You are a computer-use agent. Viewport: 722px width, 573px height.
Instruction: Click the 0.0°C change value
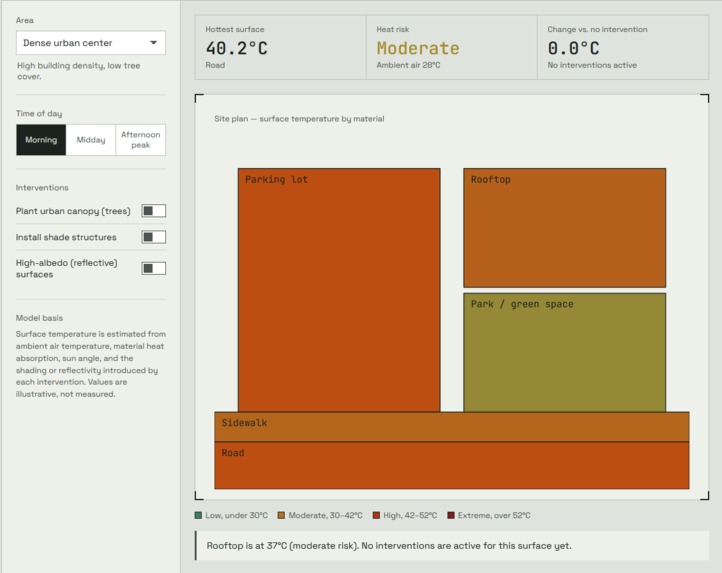(573, 48)
